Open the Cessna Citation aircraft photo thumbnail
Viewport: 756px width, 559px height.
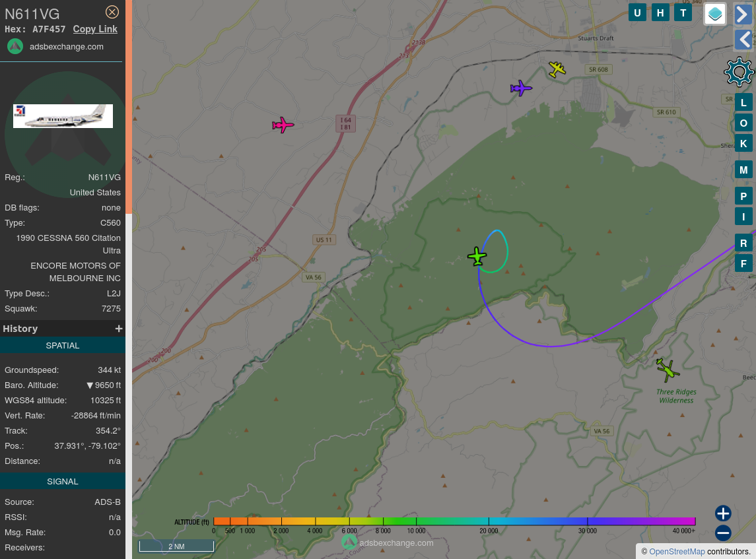point(63,116)
